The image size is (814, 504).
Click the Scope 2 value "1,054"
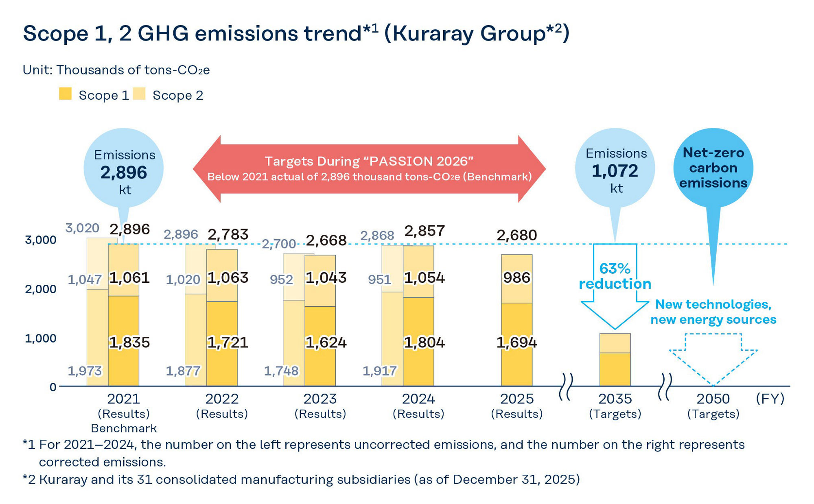pyautogui.click(x=425, y=278)
